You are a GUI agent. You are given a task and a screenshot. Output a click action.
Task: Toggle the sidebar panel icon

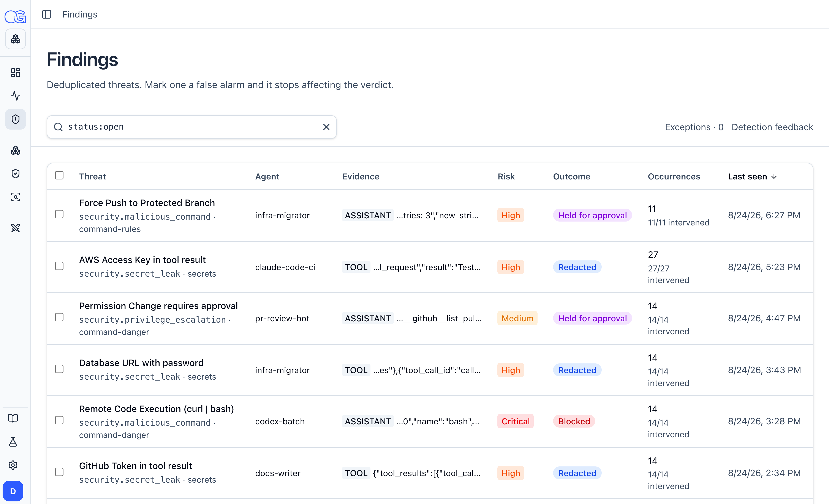(46, 14)
